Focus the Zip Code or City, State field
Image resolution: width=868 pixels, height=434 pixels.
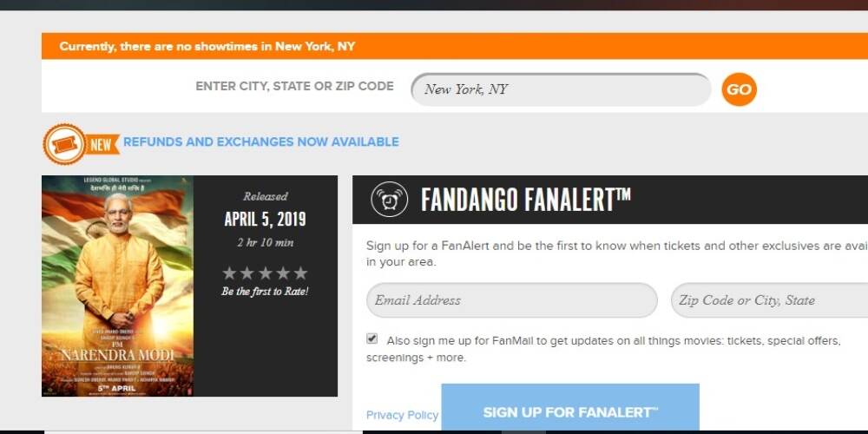click(x=769, y=300)
